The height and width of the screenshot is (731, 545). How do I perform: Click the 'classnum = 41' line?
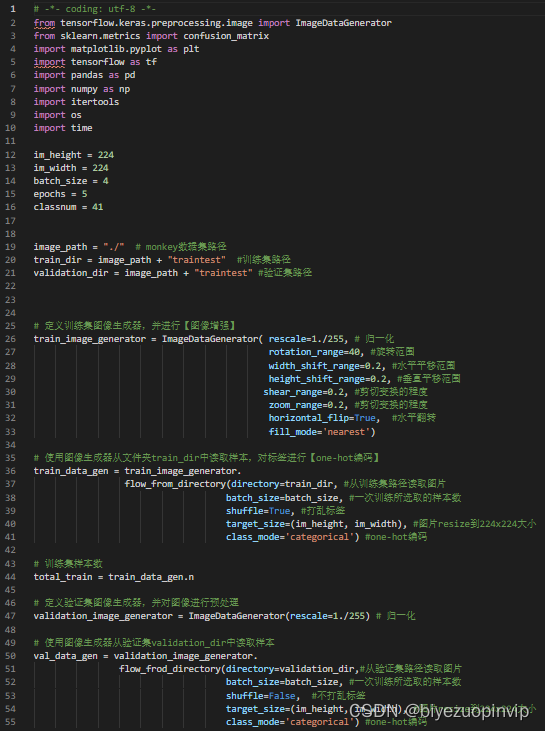(68, 207)
